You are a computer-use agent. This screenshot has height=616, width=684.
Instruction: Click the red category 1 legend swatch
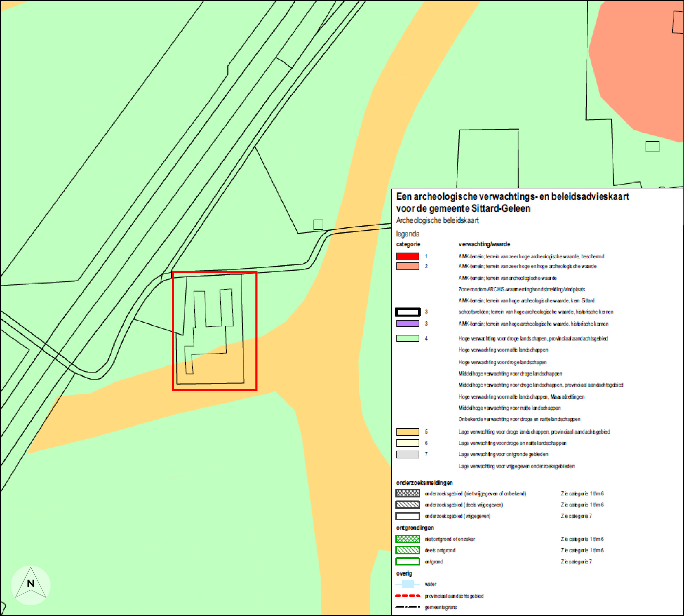click(408, 256)
